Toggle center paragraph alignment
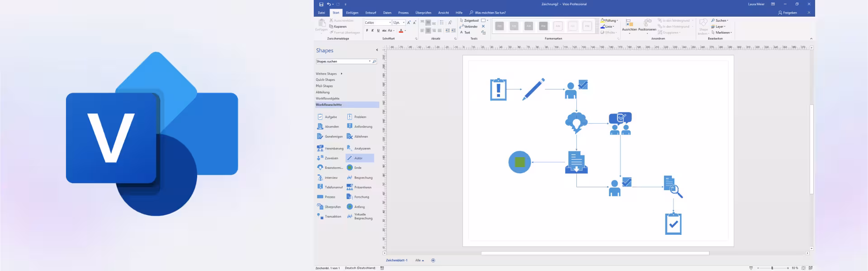The width and height of the screenshot is (868, 271). 428,31
